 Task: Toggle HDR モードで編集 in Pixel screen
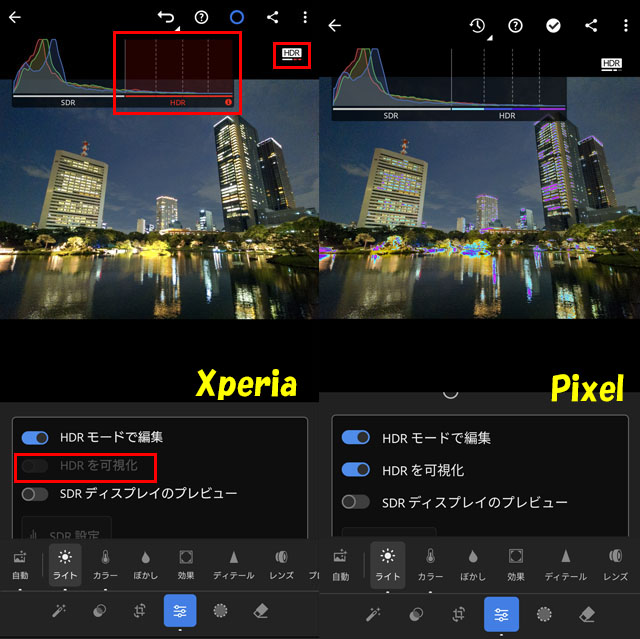tap(356, 437)
